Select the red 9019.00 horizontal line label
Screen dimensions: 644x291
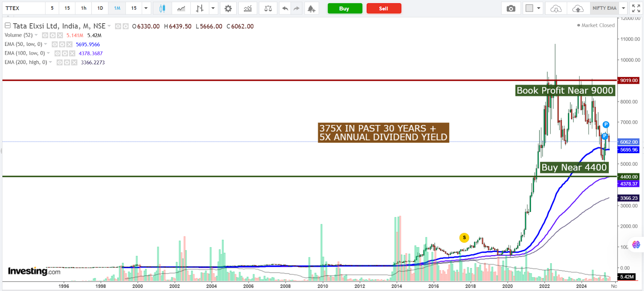click(x=629, y=80)
